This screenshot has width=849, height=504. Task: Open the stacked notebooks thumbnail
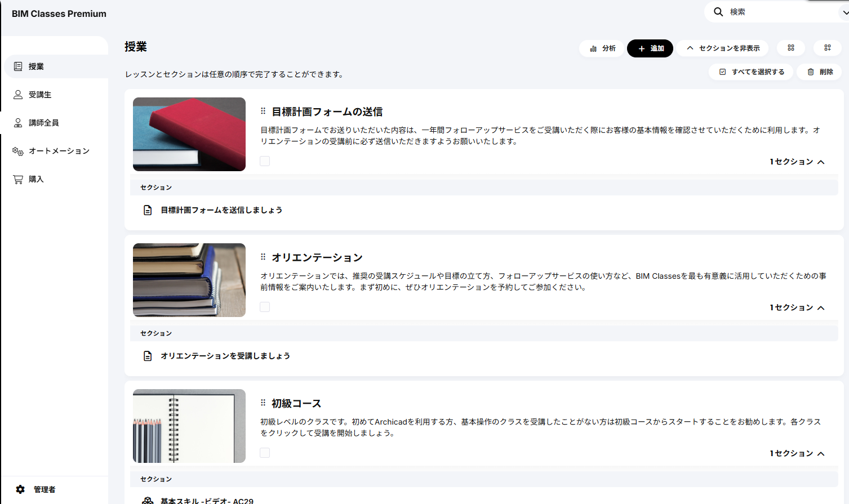tap(189, 280)
